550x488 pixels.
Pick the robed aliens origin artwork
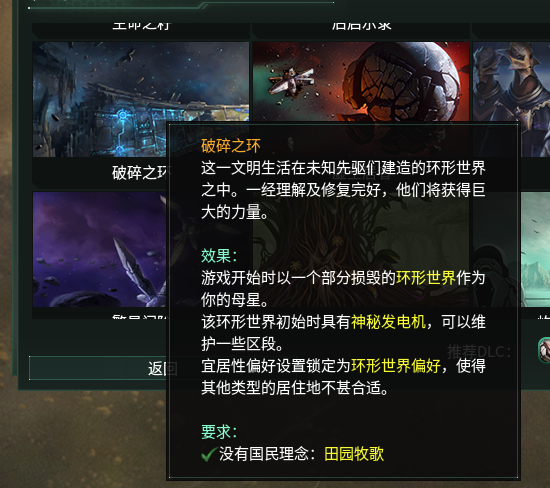click(511, 99)
